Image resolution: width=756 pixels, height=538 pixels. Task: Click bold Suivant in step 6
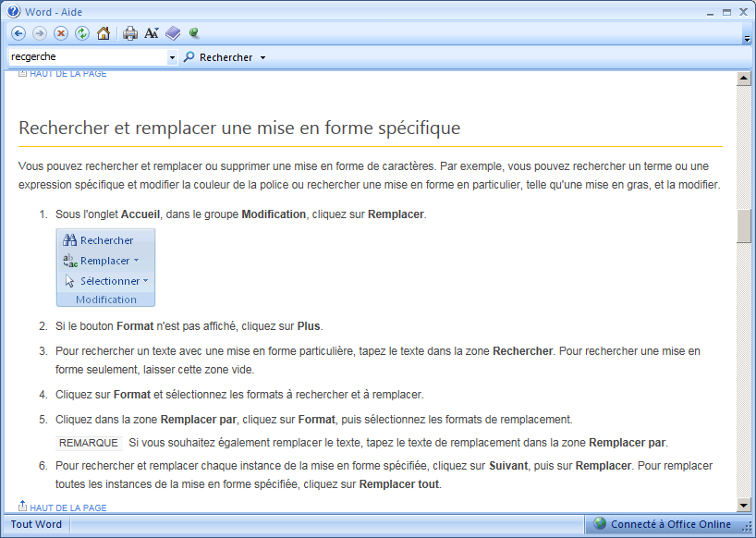tap(508, 466)
